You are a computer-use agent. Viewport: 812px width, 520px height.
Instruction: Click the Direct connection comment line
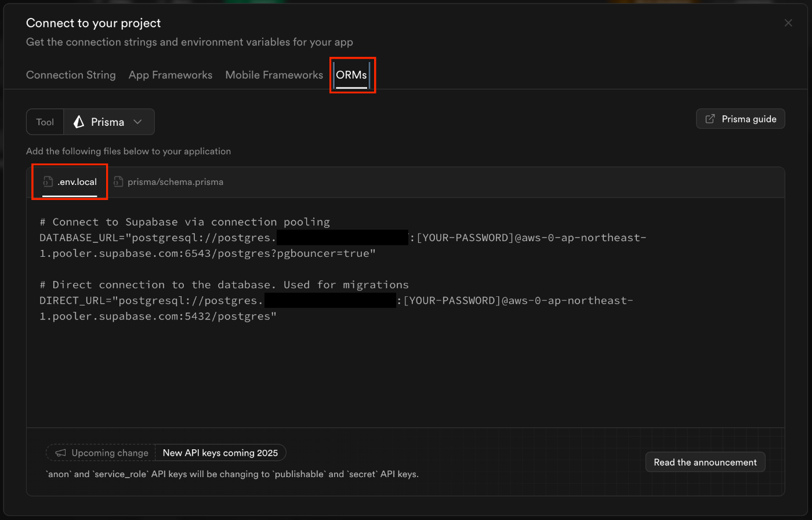pyautogui.click(x=224, y=285)
